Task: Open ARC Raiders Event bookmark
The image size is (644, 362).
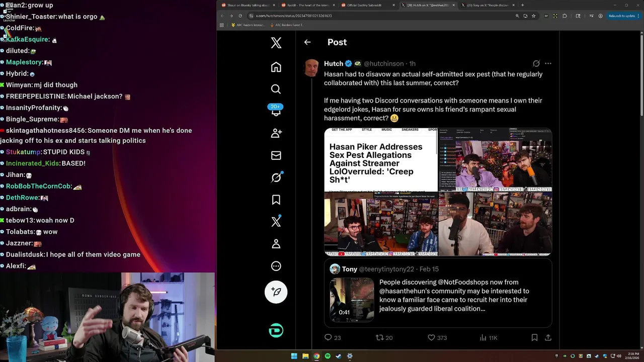Action: [287, 25]
